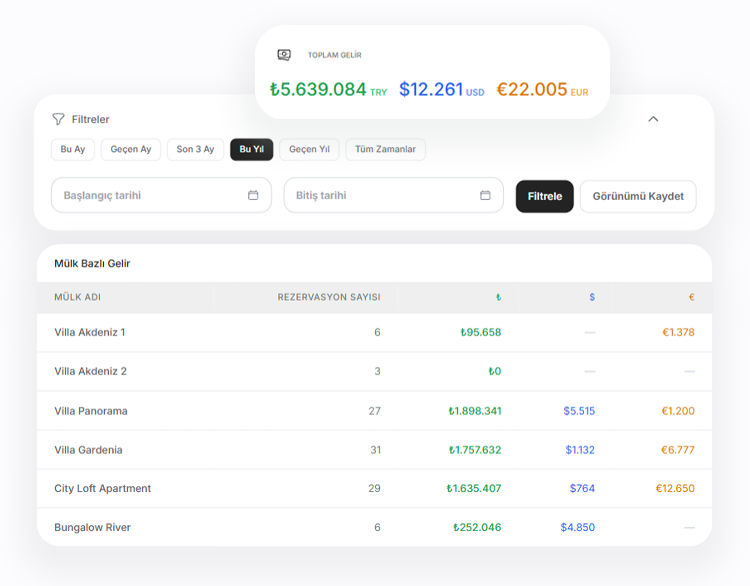750x586 pixels.
Task: Click the funnel filter icon beside Filtreler
Action: 58,119
